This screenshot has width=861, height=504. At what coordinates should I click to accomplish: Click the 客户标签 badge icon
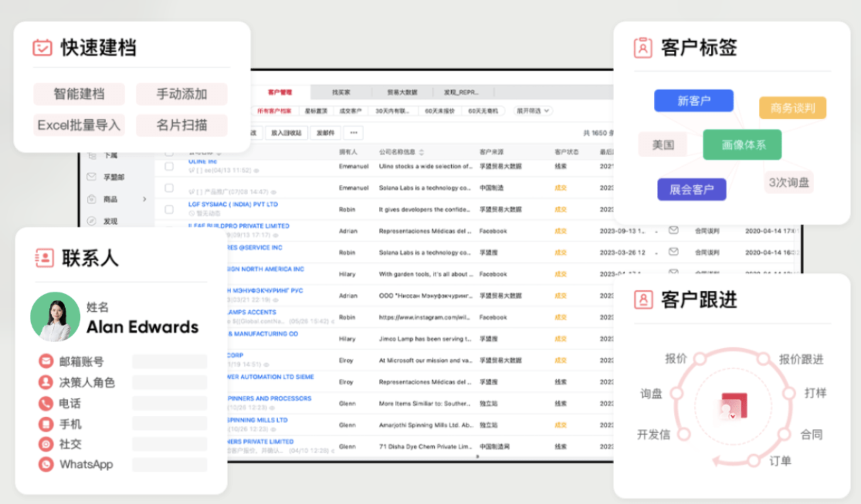click(x=643, y=47)
